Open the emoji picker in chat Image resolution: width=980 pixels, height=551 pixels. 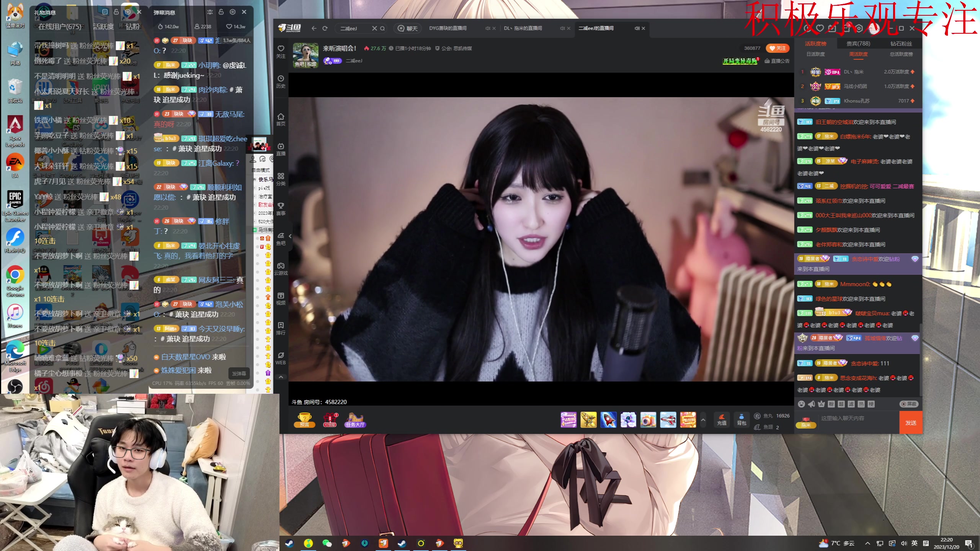[x=801, y=404]
